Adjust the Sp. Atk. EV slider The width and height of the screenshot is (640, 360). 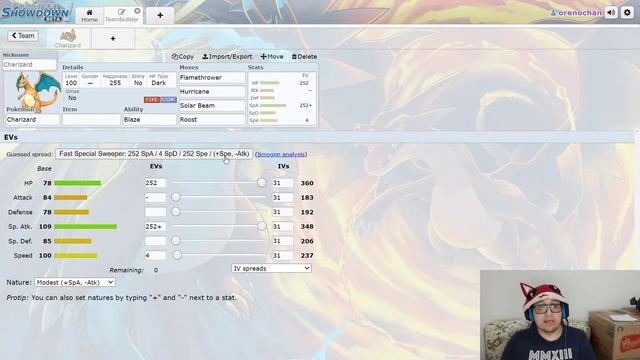(219, 227)
